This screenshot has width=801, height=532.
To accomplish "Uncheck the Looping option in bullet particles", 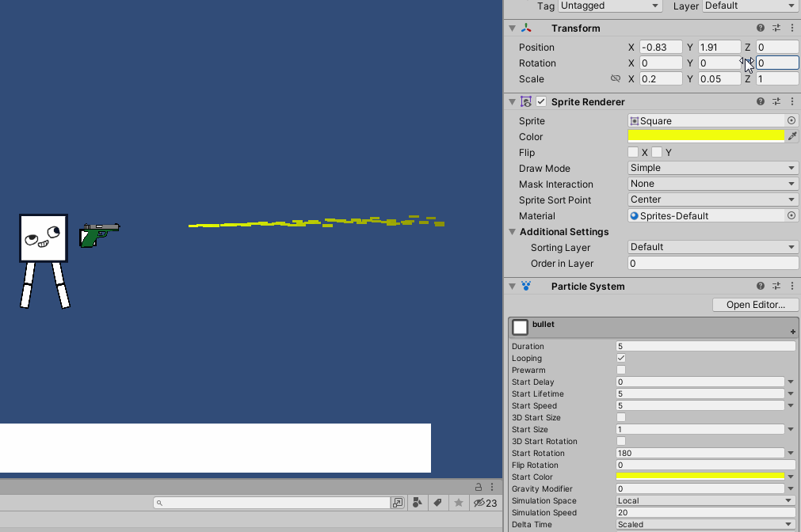I will (x=620, y=358).
